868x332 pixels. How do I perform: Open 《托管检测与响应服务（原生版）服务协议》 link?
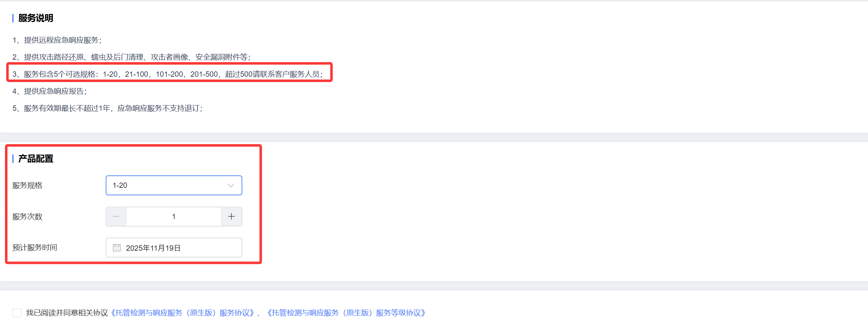click(x=182, y=313)
